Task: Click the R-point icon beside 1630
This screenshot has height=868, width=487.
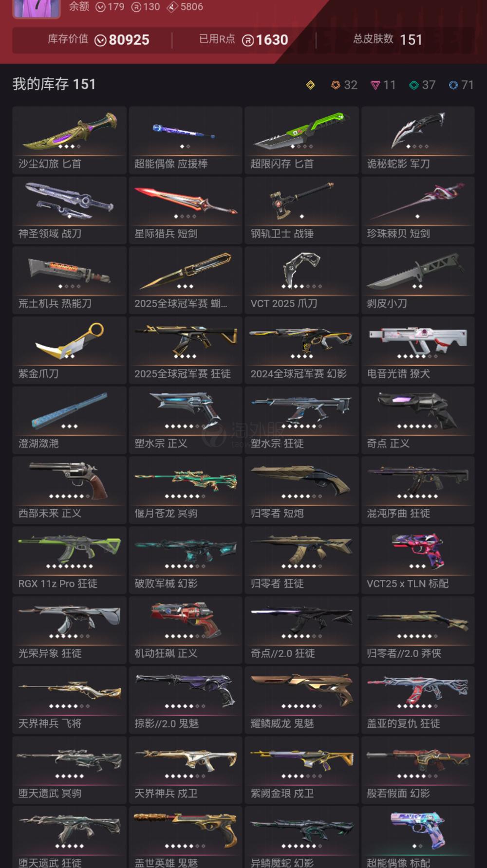Action: (247, 40)
